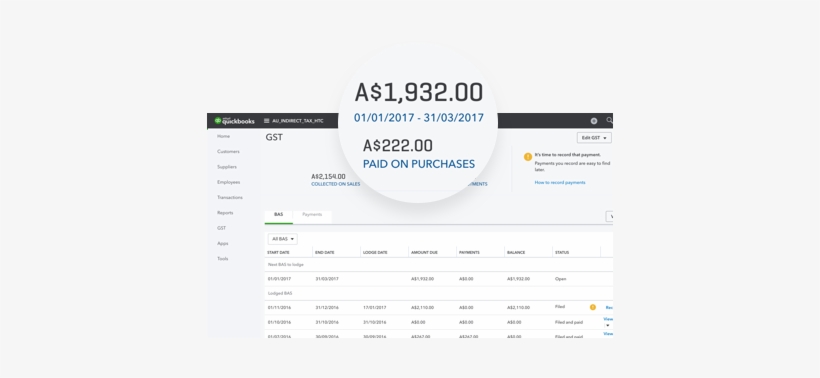
Task: Click the orange alert icon beside record payment notice
Action: (x=528, y=156)
